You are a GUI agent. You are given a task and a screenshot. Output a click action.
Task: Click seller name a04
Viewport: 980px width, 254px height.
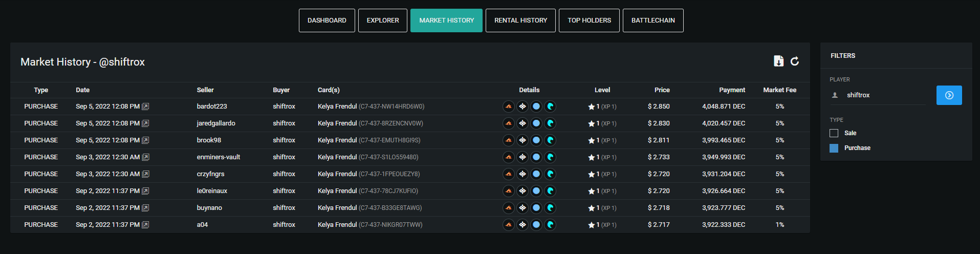[202, 225]
